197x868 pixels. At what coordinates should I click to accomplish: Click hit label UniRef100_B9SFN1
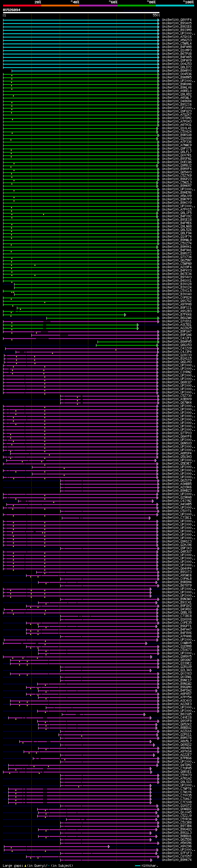pos(177,159)
